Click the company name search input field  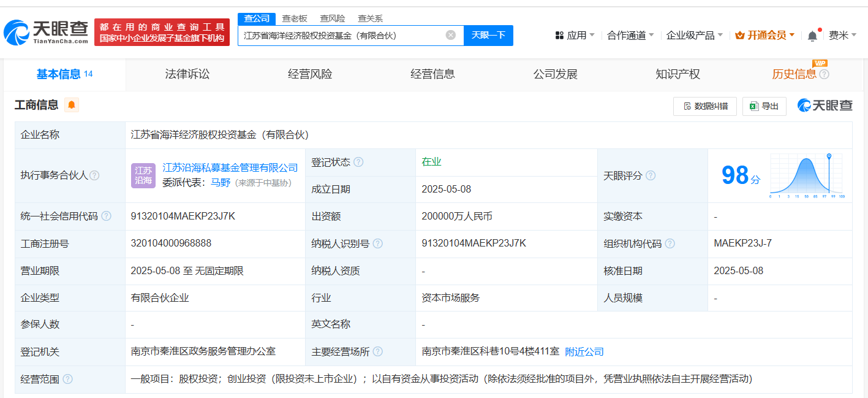pos(340,36)
